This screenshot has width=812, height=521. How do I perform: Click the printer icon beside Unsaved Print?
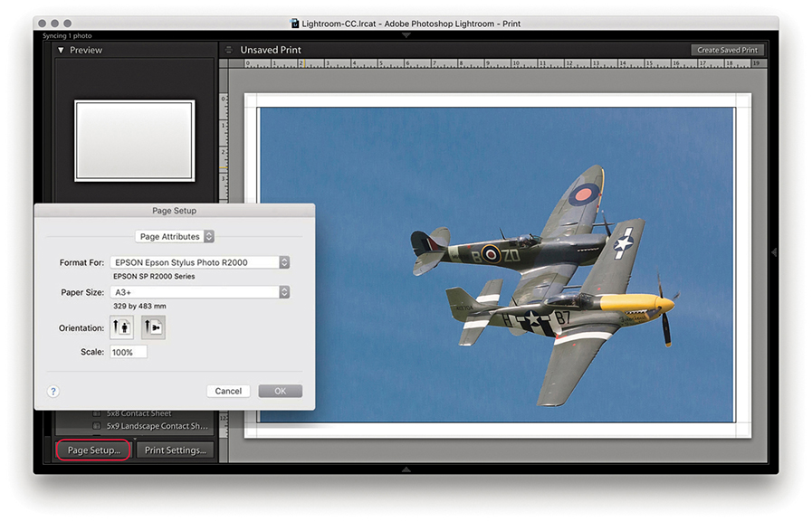(229, 51)
